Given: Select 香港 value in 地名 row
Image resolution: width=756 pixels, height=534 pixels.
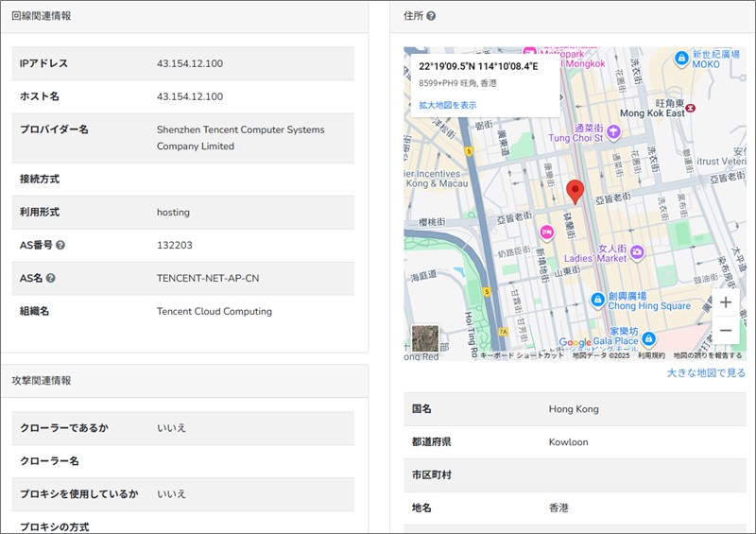Looking at the screenshot, I should point(558,508).
